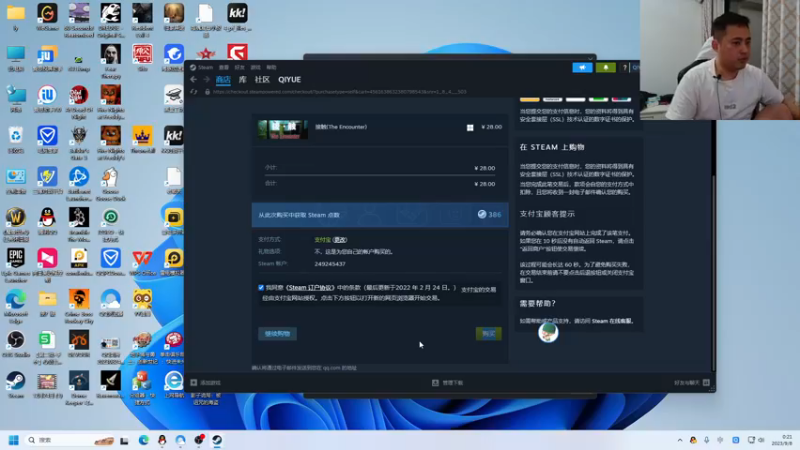This screenshot has width=800, height=450.
Task: Open friends and chat icon at bottom right
Action: point(706,383)
